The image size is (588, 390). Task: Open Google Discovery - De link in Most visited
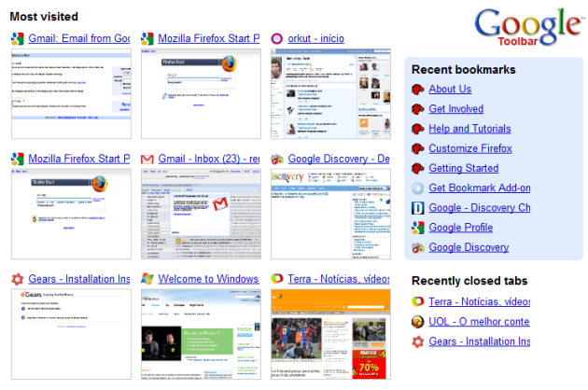339,159
